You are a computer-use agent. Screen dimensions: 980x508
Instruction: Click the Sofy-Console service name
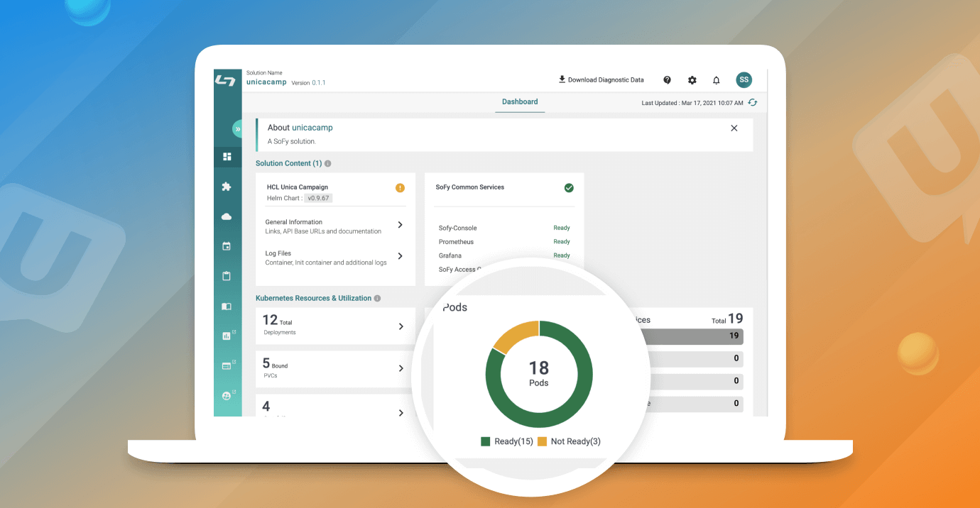tap(458, 228)
